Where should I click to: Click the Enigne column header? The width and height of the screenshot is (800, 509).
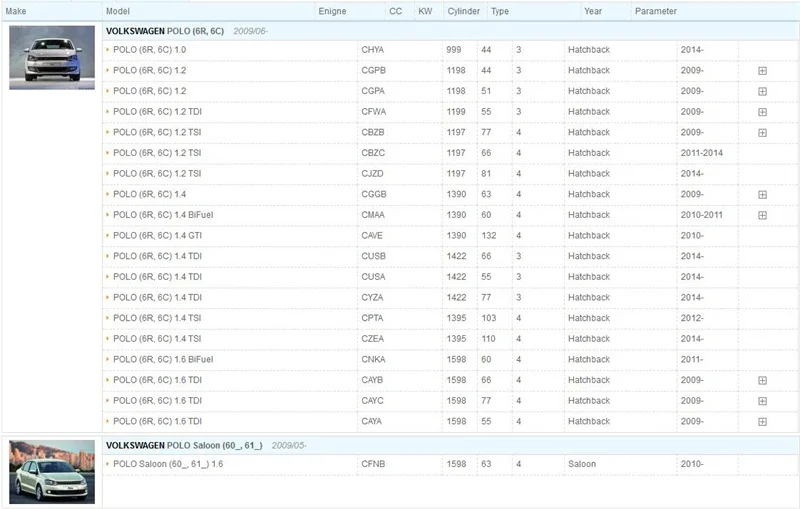(332, 11)
